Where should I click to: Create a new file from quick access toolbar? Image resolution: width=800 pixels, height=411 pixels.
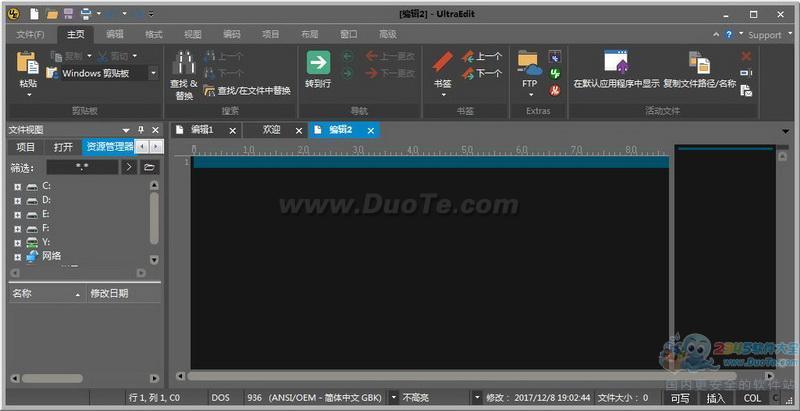[34, 14]
